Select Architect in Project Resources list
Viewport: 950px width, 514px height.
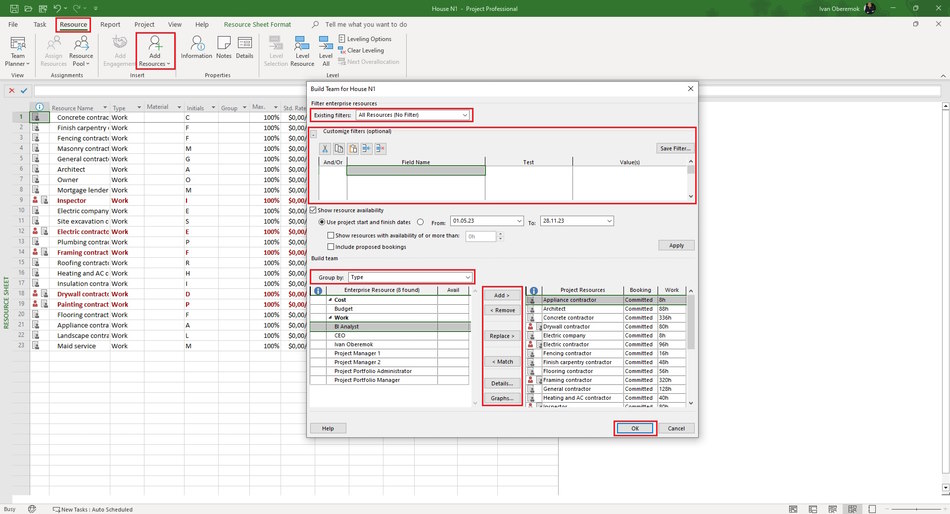click(606, 309)
